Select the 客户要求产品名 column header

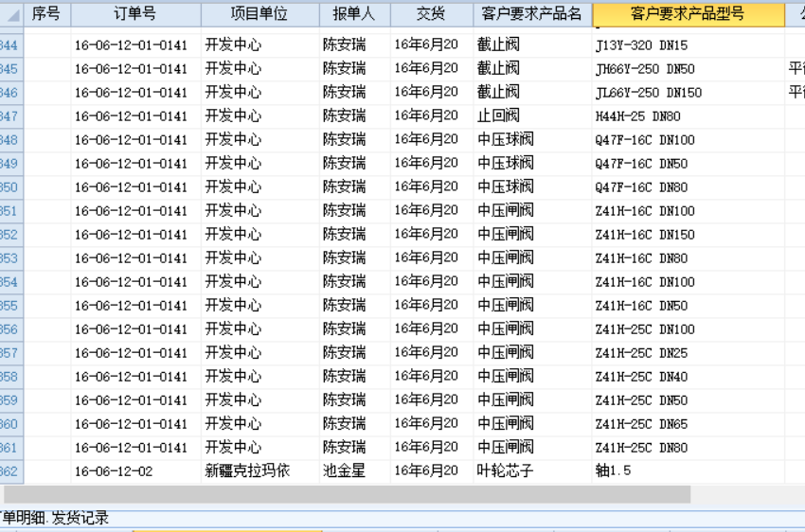[x=532, y=14]
